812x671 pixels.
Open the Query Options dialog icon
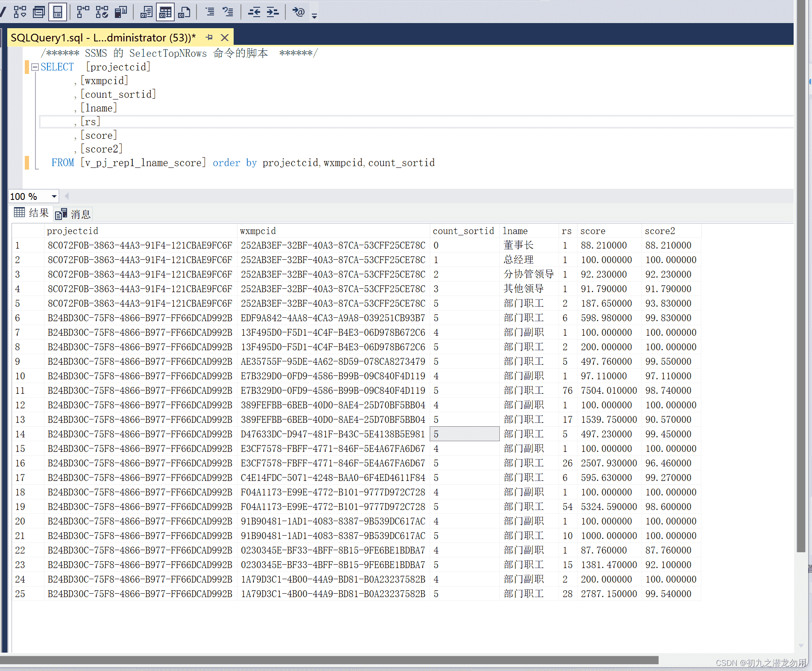click(39, 12)
